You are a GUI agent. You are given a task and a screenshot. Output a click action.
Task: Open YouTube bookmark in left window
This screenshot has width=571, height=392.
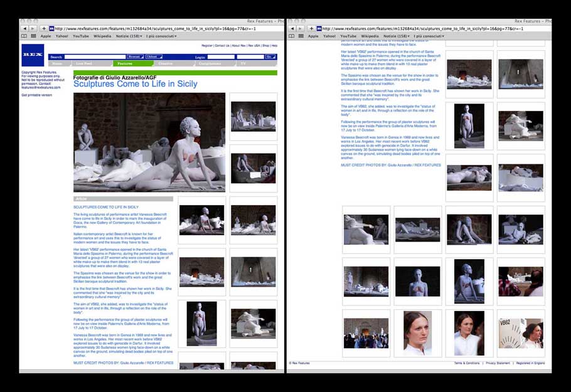pos(81,36)
